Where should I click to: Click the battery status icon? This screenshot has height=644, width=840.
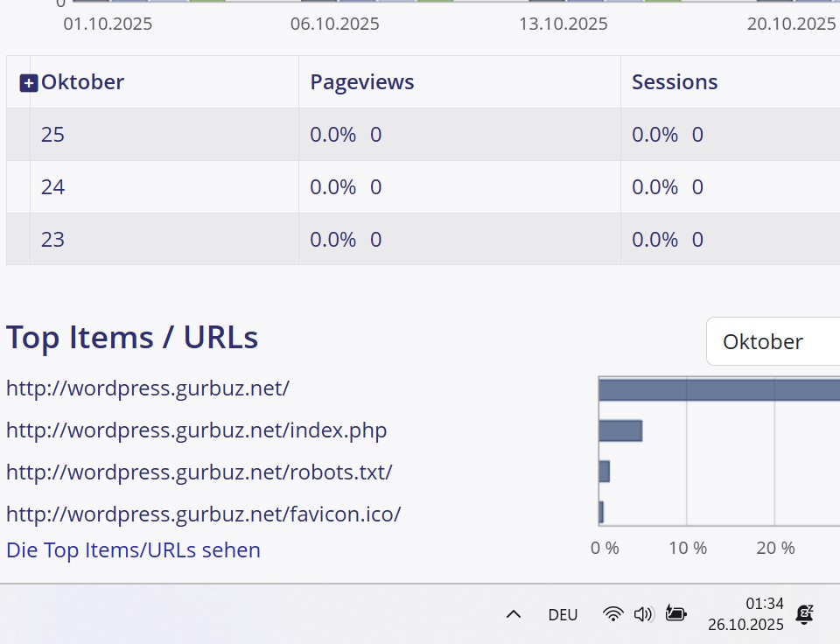[675, 614]
